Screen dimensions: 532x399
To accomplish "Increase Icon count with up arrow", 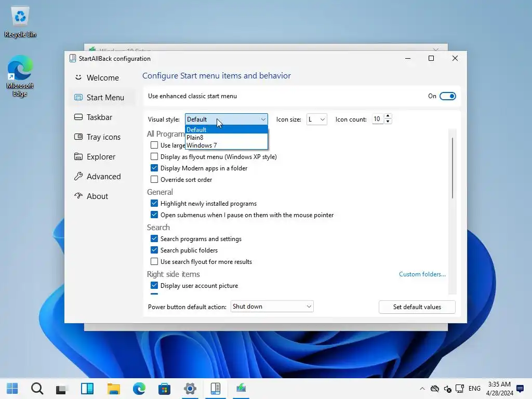I will (388, 116).
